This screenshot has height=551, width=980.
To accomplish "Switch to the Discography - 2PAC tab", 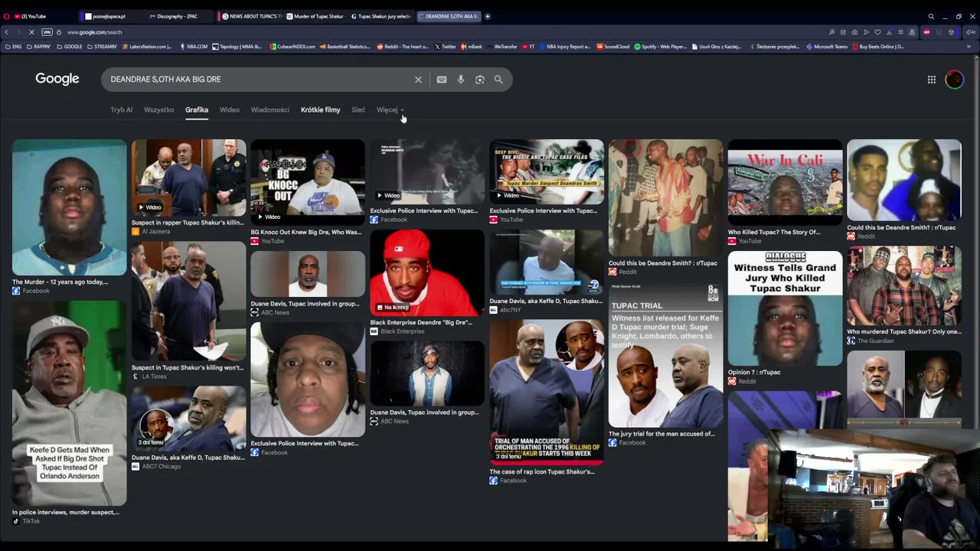I will (178, 16).
